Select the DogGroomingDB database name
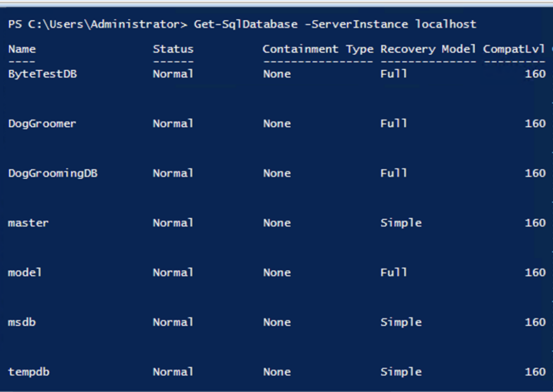The image size is (553, 392). pyautogui.click(x=52, y=173)
